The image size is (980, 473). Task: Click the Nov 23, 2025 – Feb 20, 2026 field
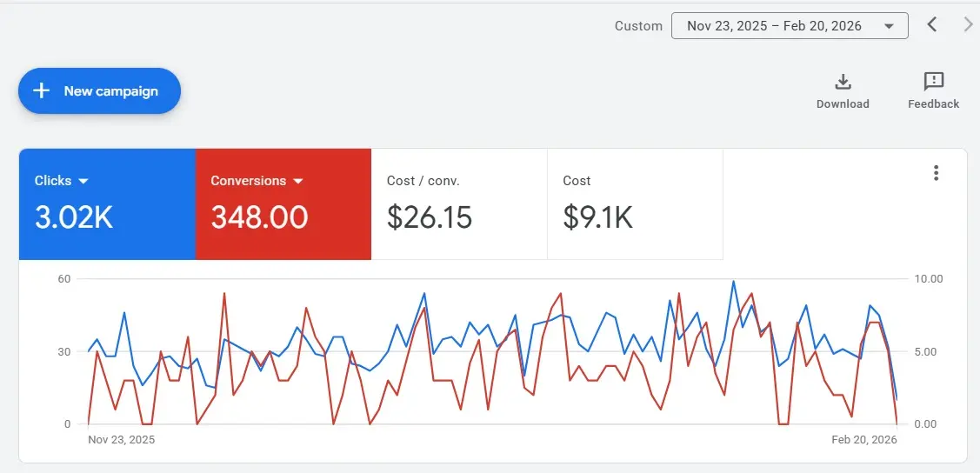(774, 26)
